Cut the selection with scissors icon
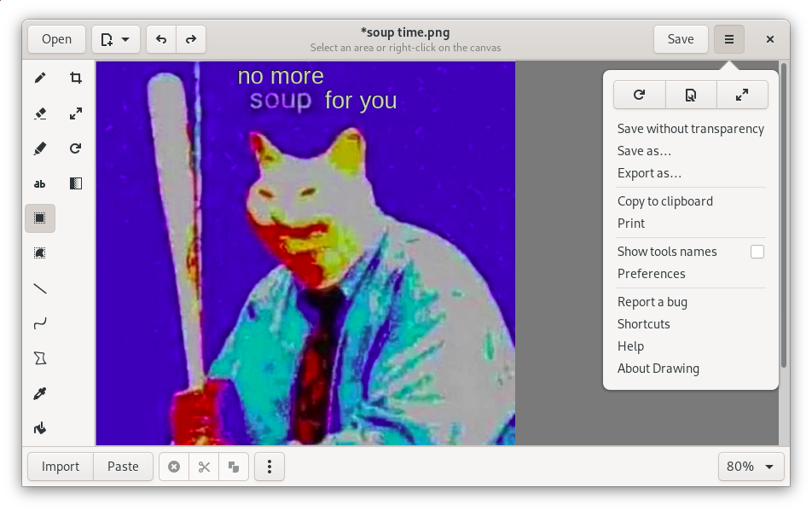This screenshot has height=511, width=812. (x=204, y=467)
